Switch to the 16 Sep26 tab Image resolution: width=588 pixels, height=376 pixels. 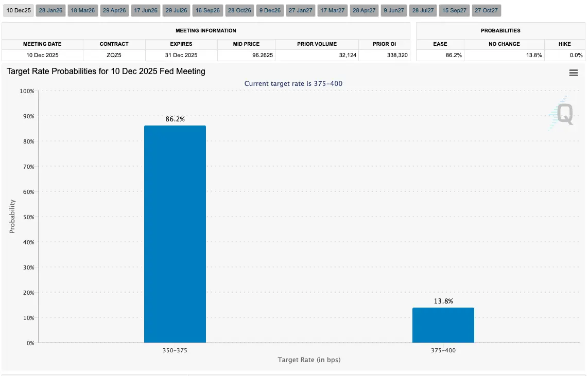[x=207, y=10]
